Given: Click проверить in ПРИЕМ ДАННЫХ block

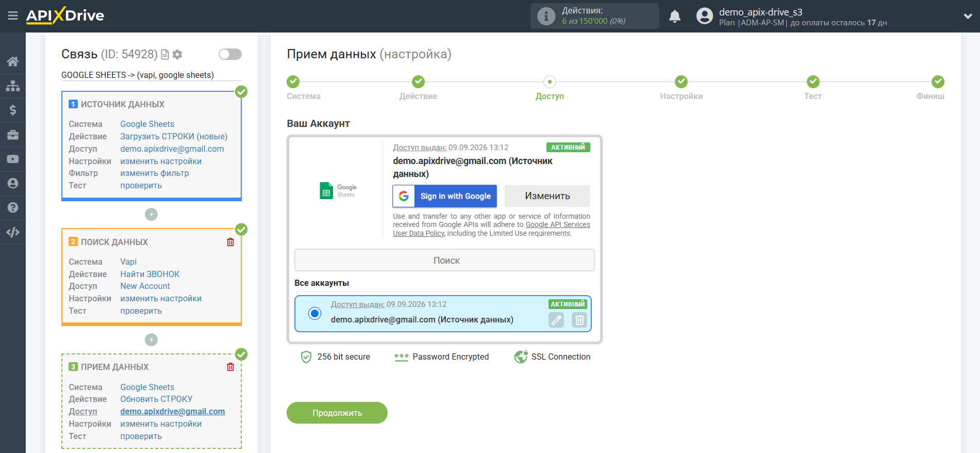Looking at the screenshot, I should 141,436.
